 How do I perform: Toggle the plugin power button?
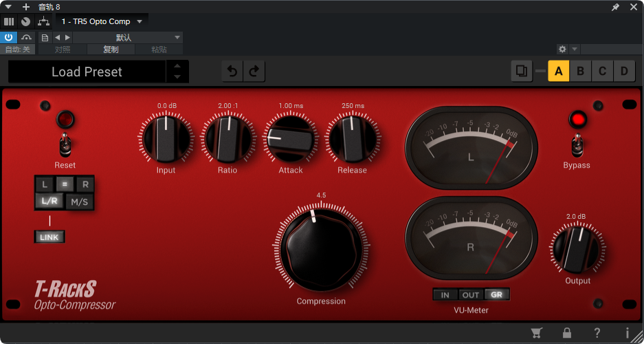click(9, 38)
